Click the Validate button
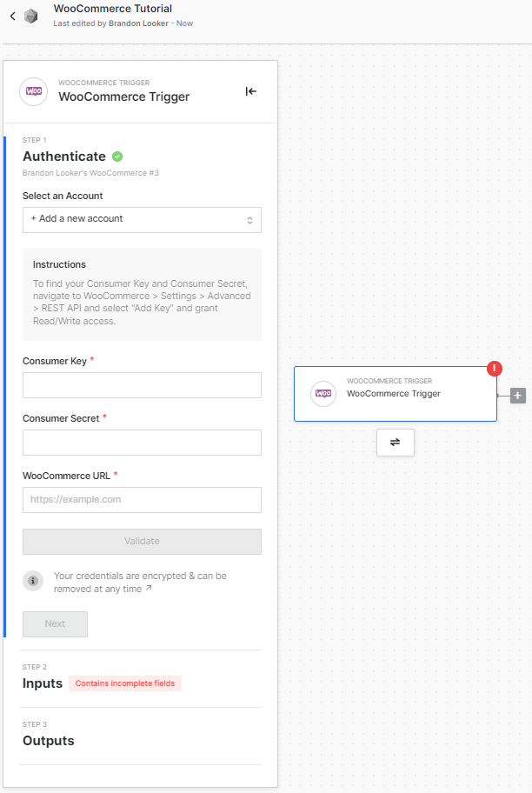 (142, 541)
